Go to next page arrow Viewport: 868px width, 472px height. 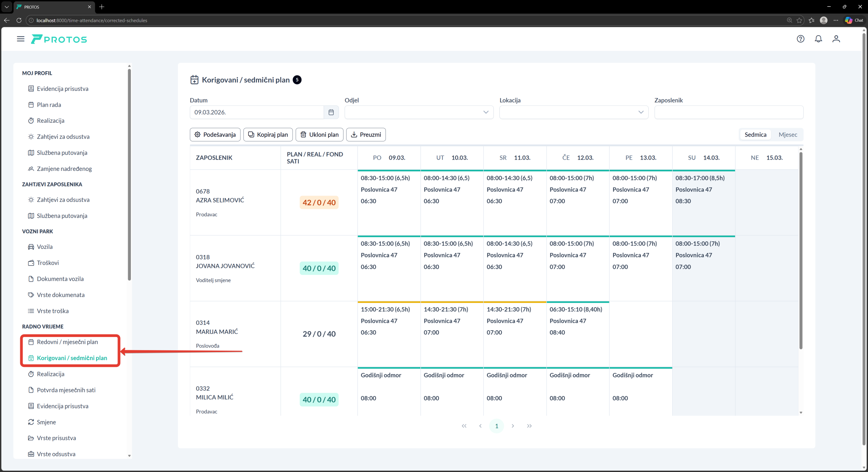513,426
